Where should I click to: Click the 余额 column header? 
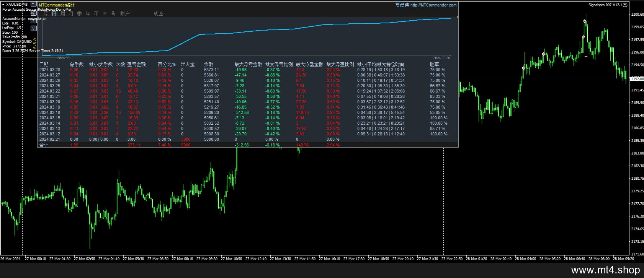point(209,64)
